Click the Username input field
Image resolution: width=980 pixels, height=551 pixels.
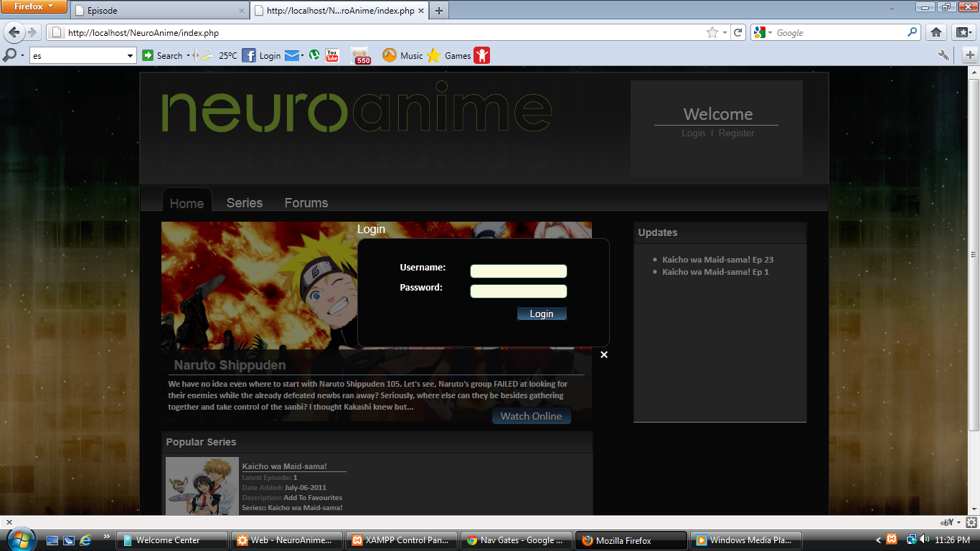click(x=518, y=271)
